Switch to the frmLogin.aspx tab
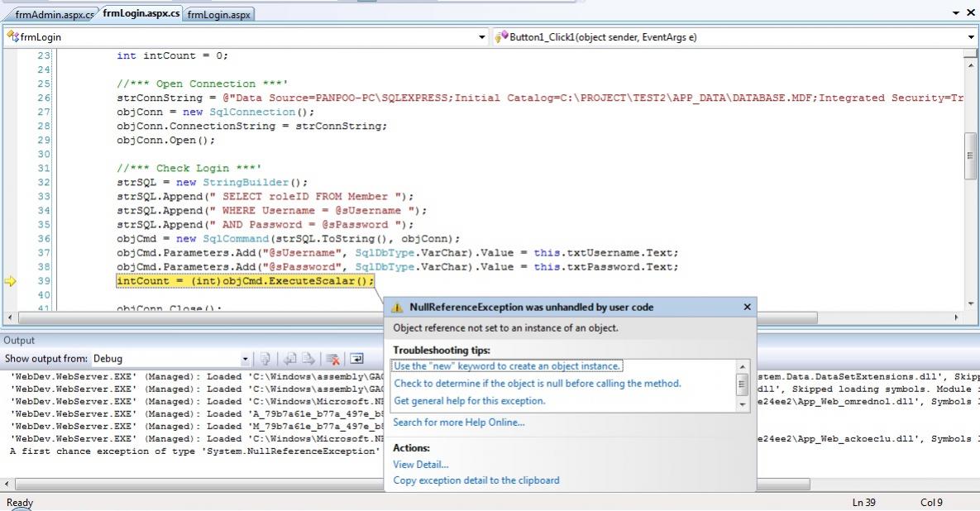 click(x=219, y=15)
